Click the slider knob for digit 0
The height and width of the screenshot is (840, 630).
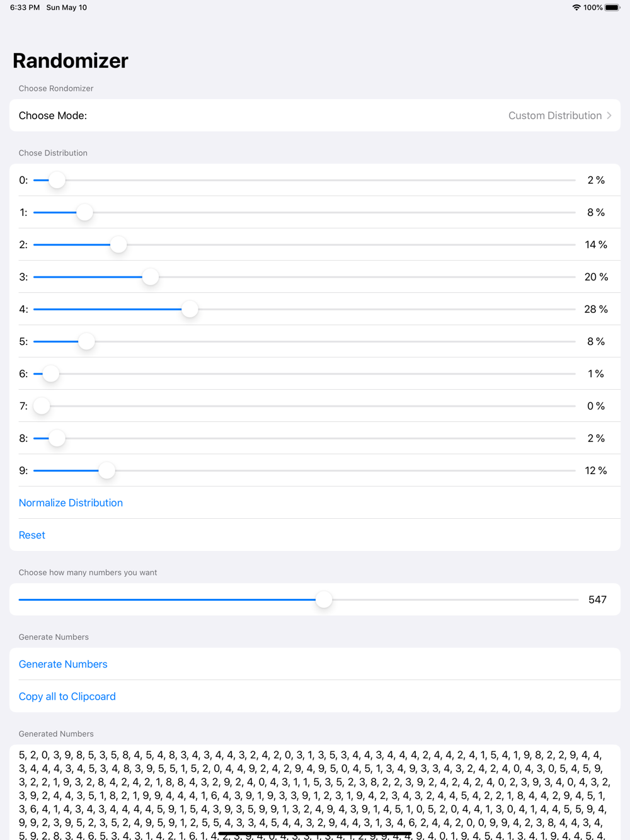[x=57, y=180]
